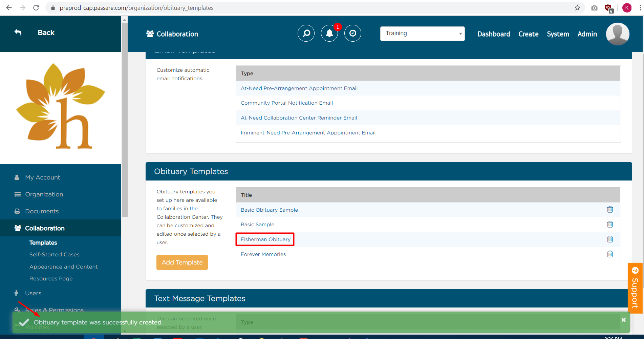Delete the Forever Memories template
This screenshot has height=339, width=644.
[610, 254]
